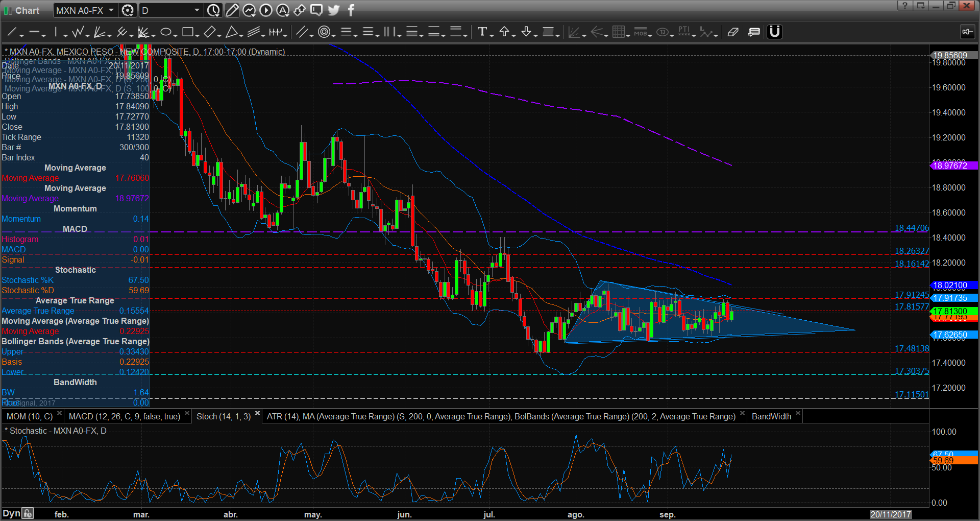Click the blue 18.02100 price label
Screen dimensions: 980x521
pyautogui.click(x=953, y=285)
